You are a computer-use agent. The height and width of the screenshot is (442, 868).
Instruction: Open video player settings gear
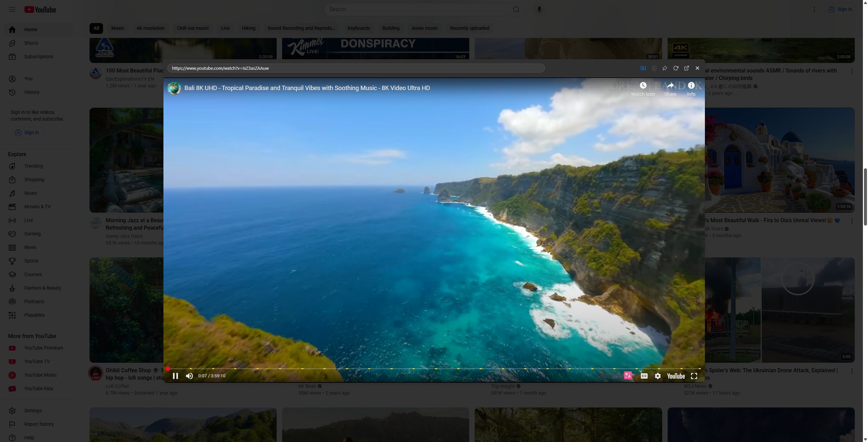coord(657,376)
